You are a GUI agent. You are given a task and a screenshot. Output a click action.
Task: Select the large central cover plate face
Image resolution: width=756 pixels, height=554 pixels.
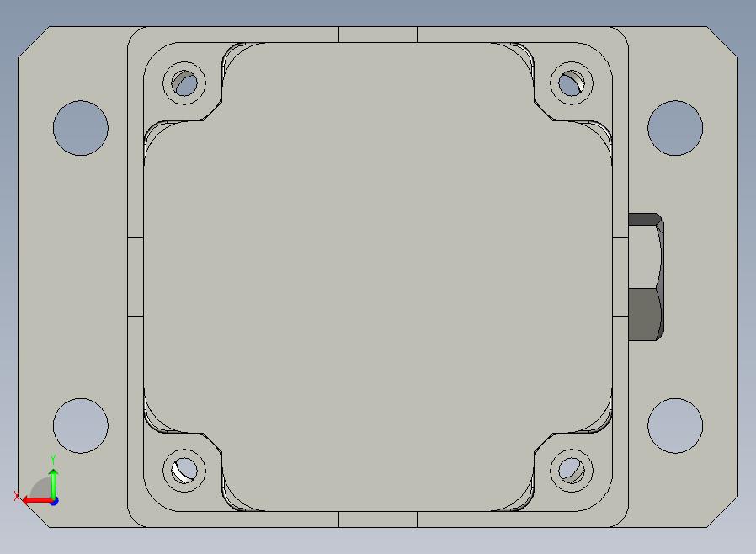[378, 277]
